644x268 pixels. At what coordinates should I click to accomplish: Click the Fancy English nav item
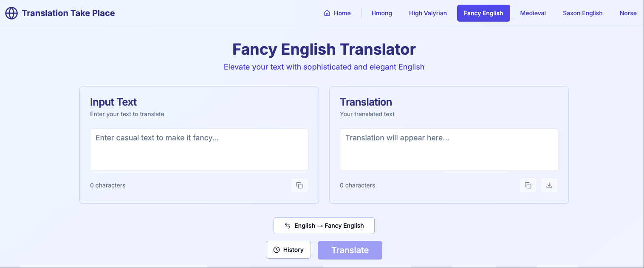[483, 13]
